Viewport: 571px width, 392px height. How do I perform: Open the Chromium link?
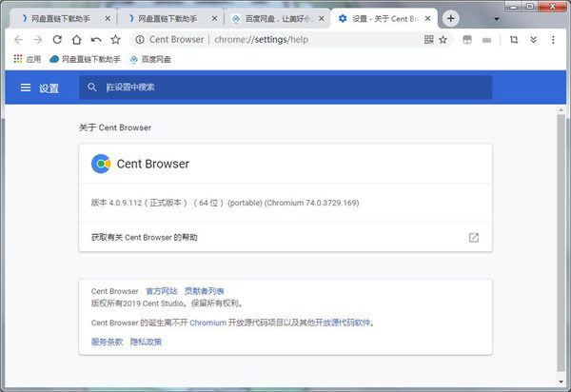pyautogui.click(x=207, y=323)
